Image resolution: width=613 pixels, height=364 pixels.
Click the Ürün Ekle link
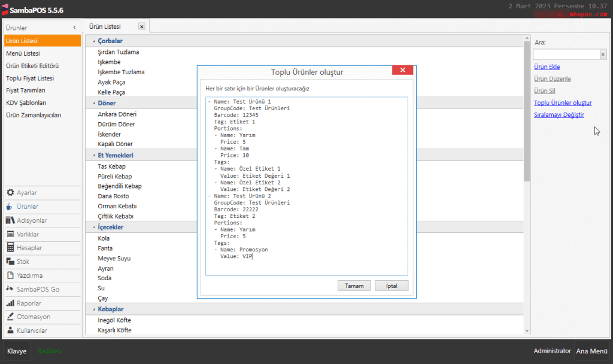[547, 67]
